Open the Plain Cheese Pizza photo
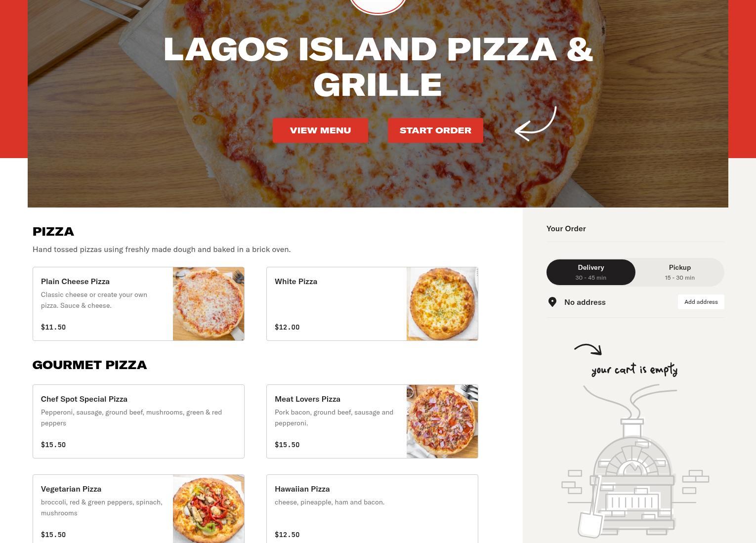The height and width of the screenshot is (543, 756). (209, 304)
